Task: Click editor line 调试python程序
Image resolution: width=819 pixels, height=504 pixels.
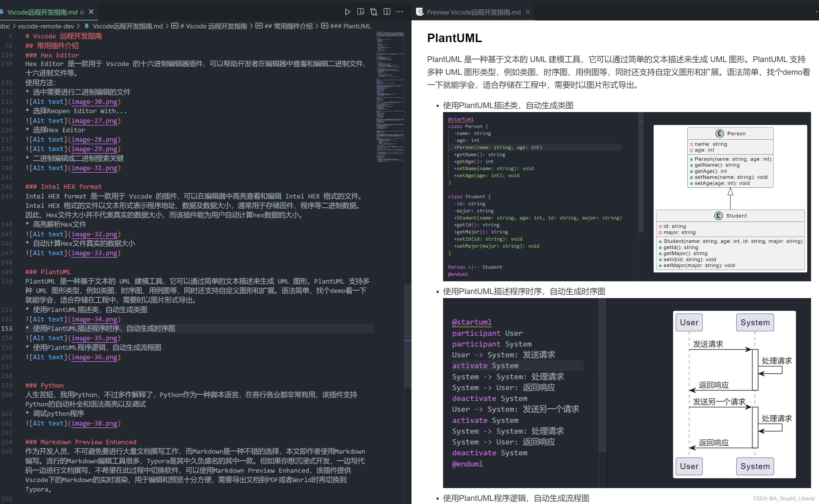Action: click(x=58, y=414)
